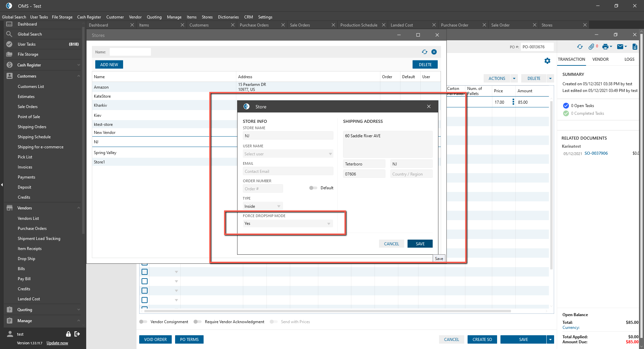Open the gear settings icon near Transaction tab

click(x=547, y=61)
